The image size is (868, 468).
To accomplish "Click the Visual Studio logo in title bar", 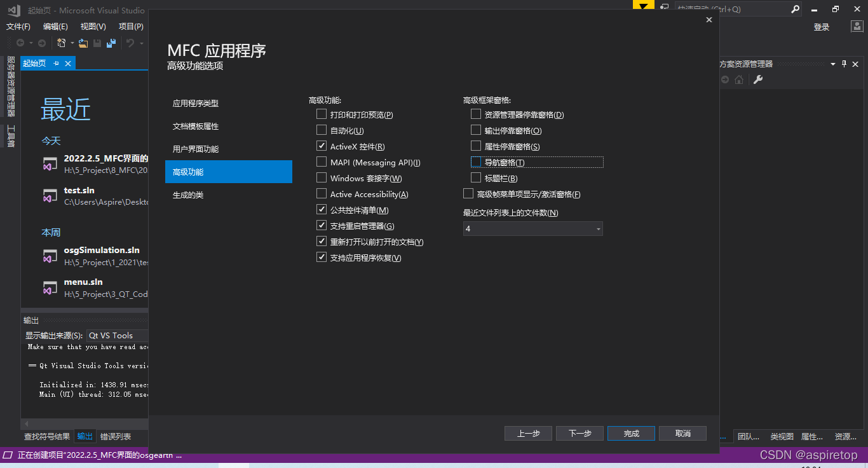I will (13, 10).
